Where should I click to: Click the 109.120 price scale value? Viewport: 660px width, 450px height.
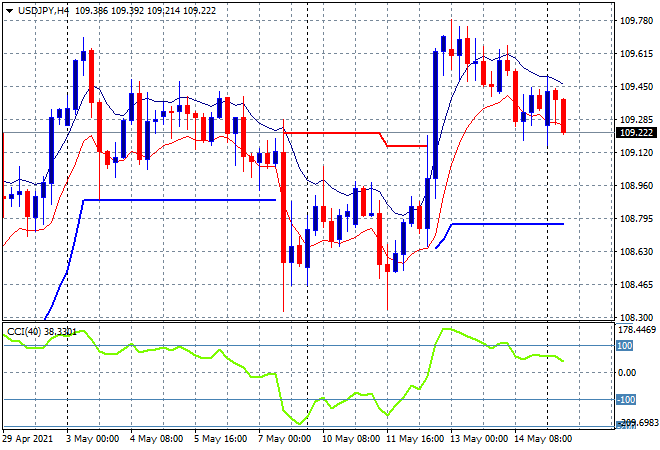637,152
